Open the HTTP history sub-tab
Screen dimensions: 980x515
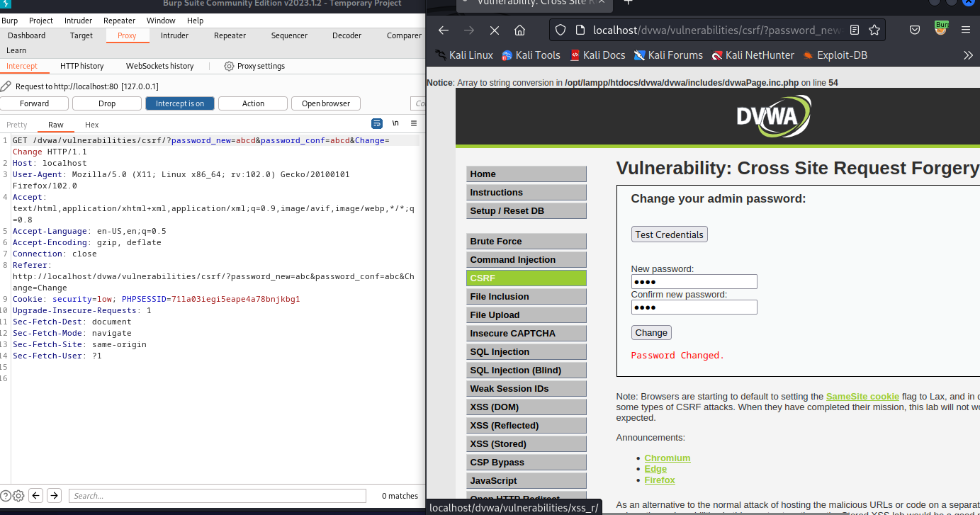point(81,66)
